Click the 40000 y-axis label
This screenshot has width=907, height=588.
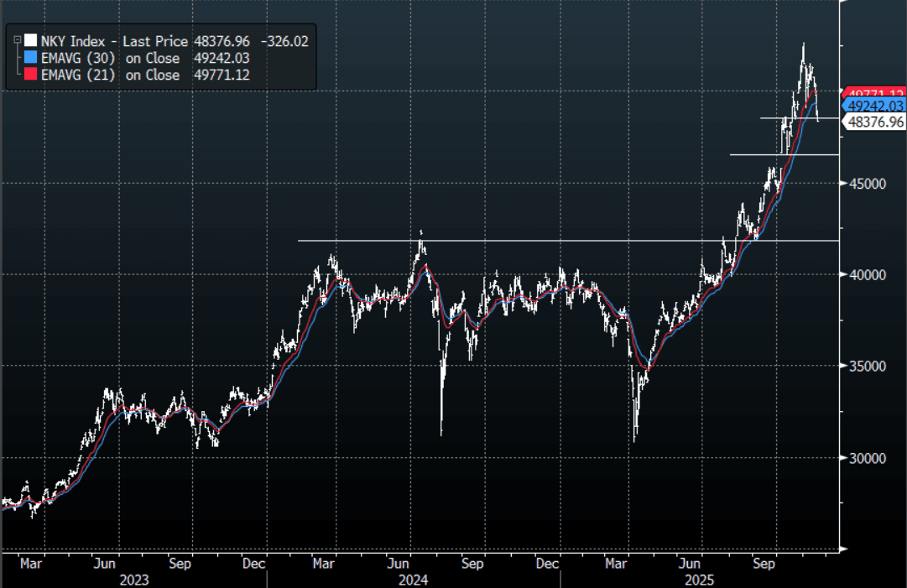[863, 274]
